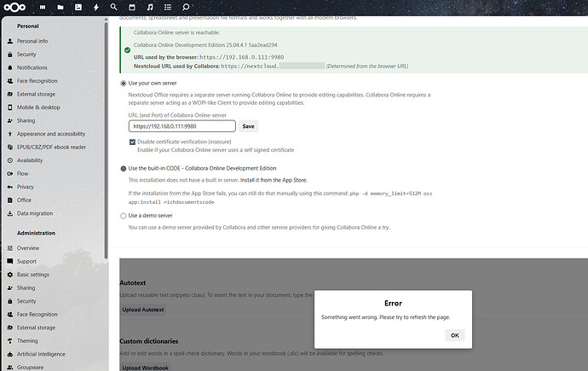Open administration Support page
588x371 pixels.
pos(26,262)
